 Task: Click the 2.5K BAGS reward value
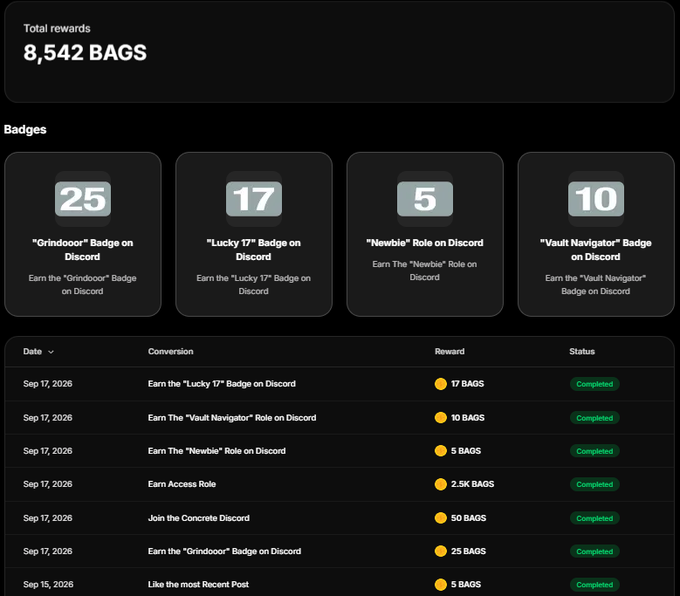472,484
